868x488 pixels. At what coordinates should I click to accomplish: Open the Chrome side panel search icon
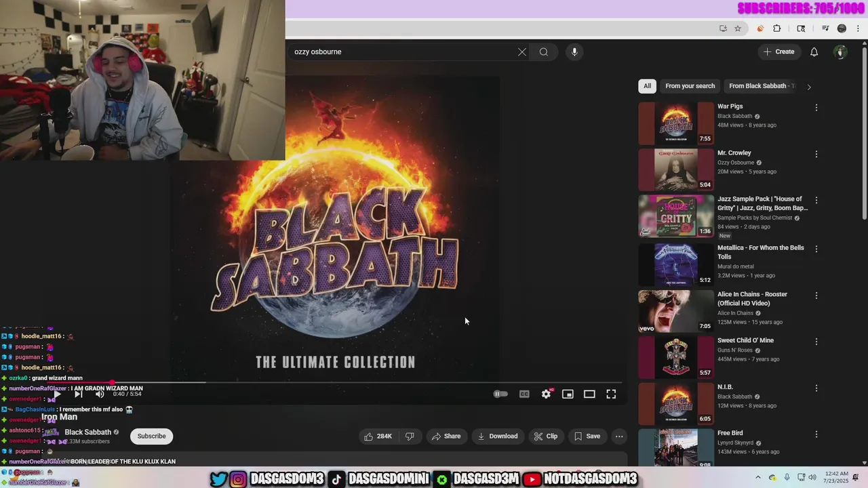(801, 28)
